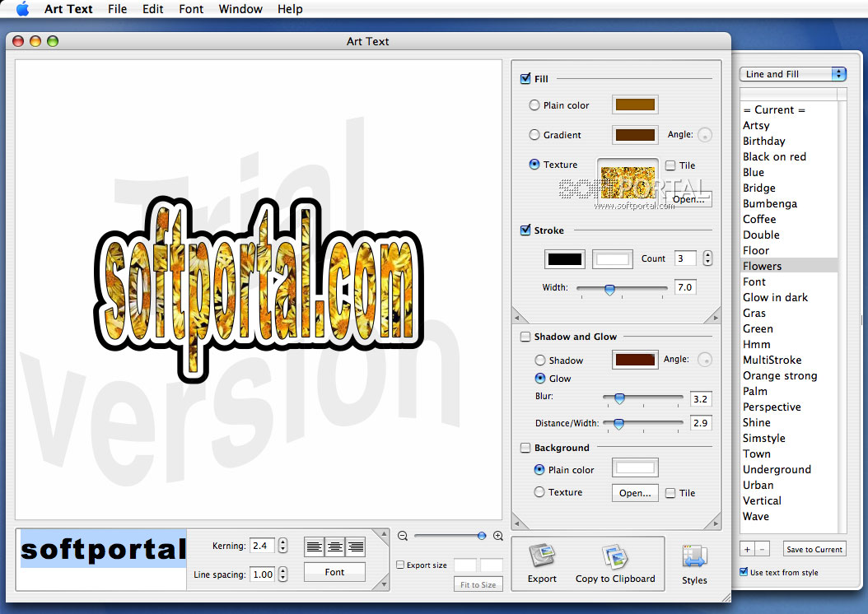Click the Plain color brown swatch

pyautogui.click(x=635, y=105)
